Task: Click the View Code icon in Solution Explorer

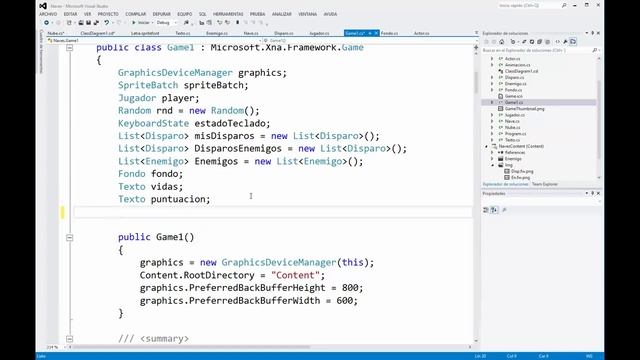Action: [x=558, y=42]
